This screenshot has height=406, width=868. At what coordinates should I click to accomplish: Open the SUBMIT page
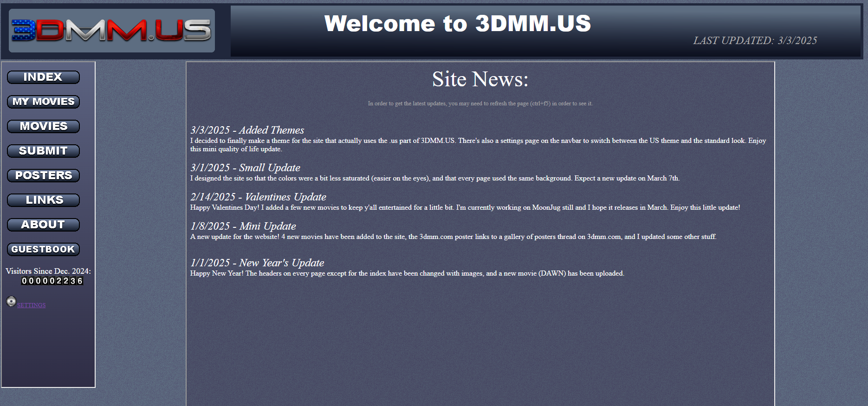point(43,151)
